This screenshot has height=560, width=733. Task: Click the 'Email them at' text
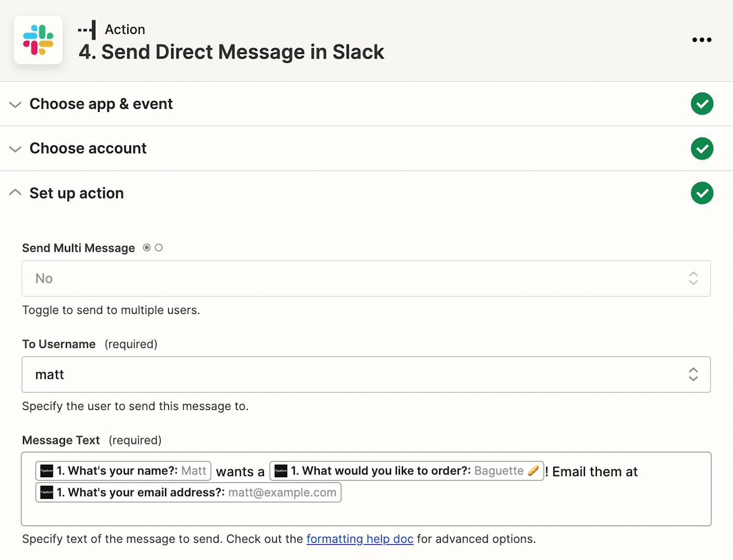click(595, 472)
